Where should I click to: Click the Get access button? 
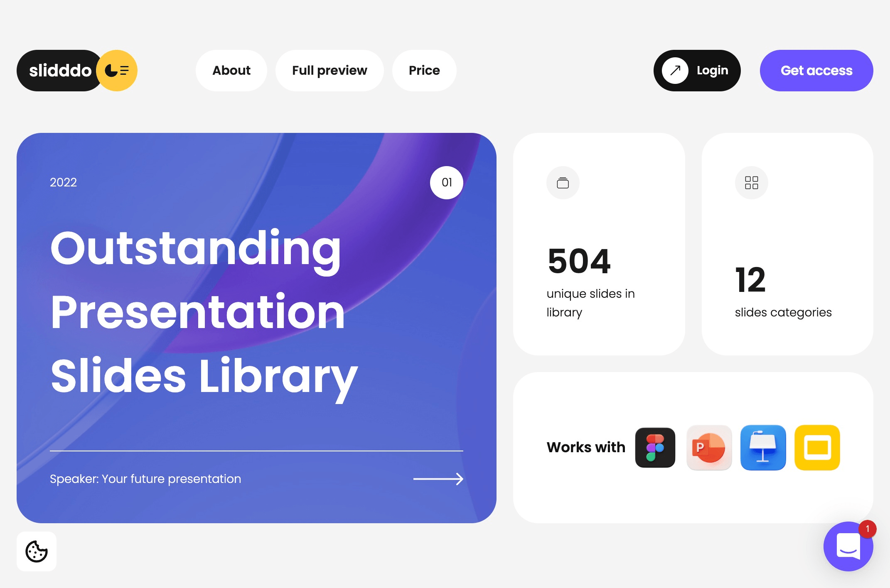point(816,70)
